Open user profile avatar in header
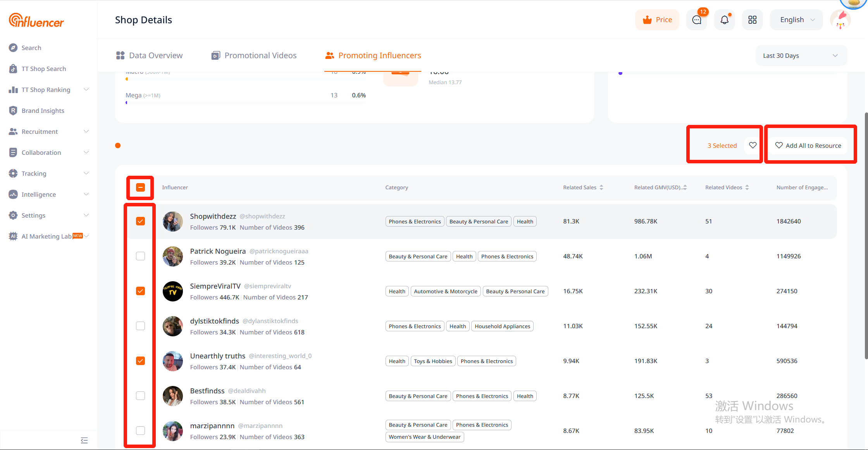This screenshot has width=868, height=450. coord(840,20)
